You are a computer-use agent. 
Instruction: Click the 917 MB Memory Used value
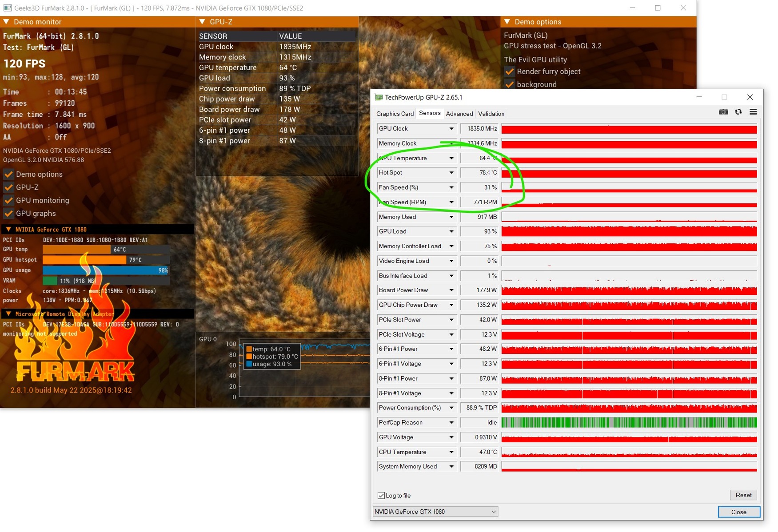click(x=479, y=217)
